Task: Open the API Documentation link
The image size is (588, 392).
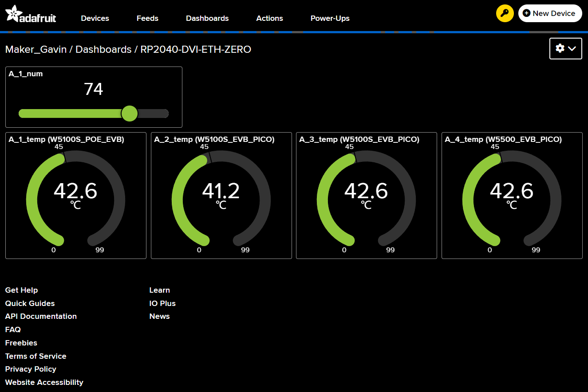Action: click(41, 316)
